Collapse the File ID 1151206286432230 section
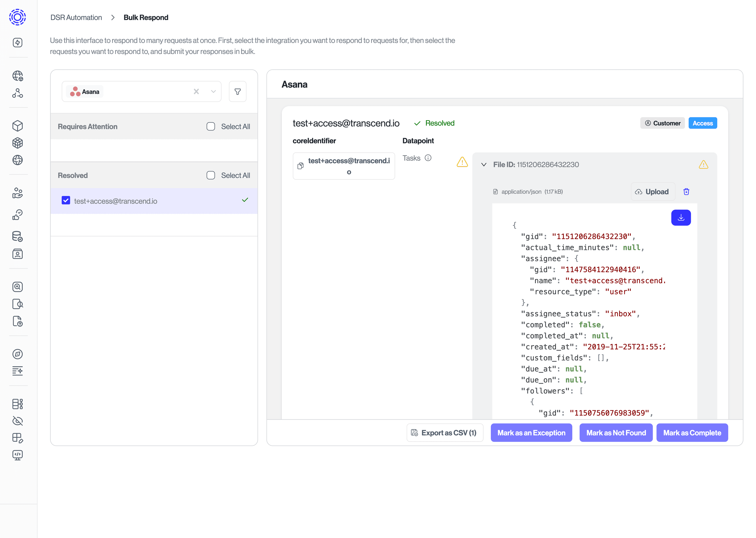Image resolution: width=756 pixels, height=538 pixels. point(484,164)
